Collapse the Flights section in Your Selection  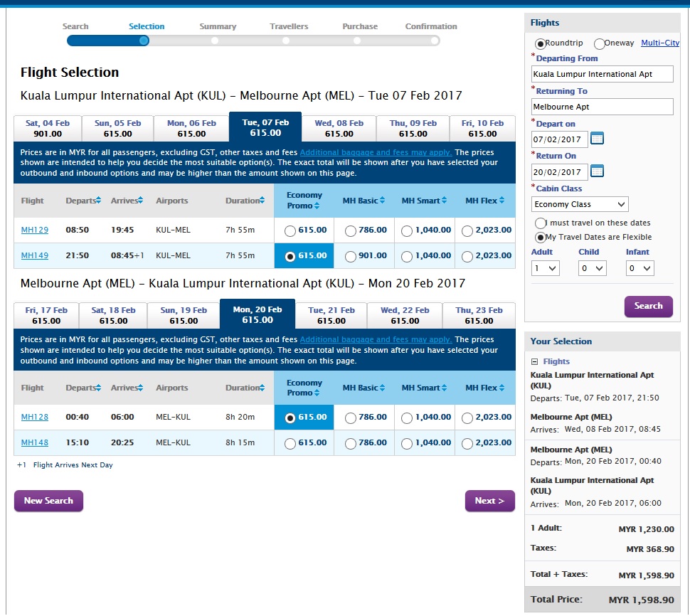(536, 361)
